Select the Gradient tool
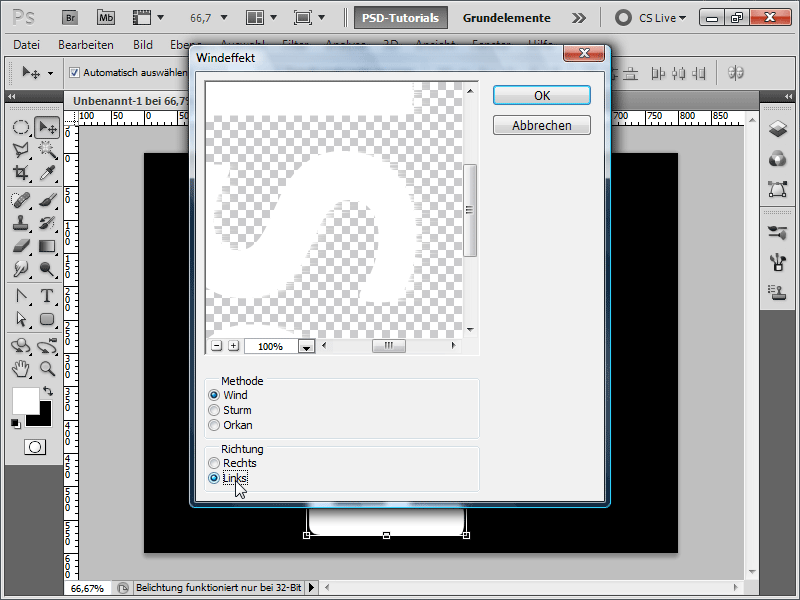 pyautogui.click(x=47, y=246)
